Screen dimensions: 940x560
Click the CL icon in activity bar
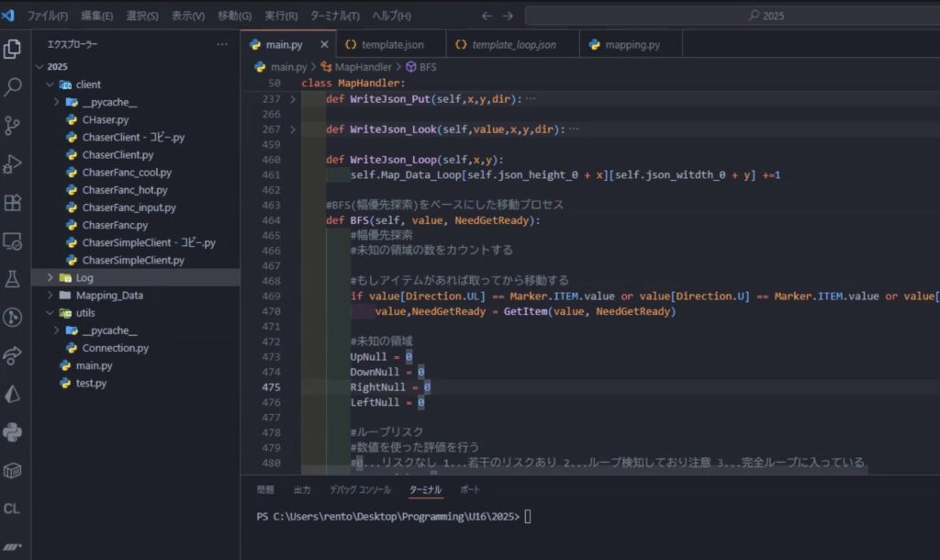(x=13, y=508)
